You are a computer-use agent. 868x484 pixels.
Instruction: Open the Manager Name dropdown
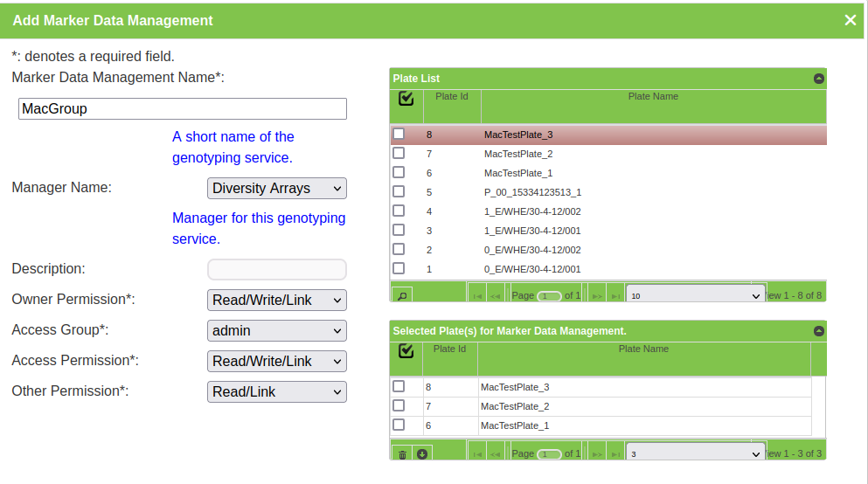pos(276,188)
